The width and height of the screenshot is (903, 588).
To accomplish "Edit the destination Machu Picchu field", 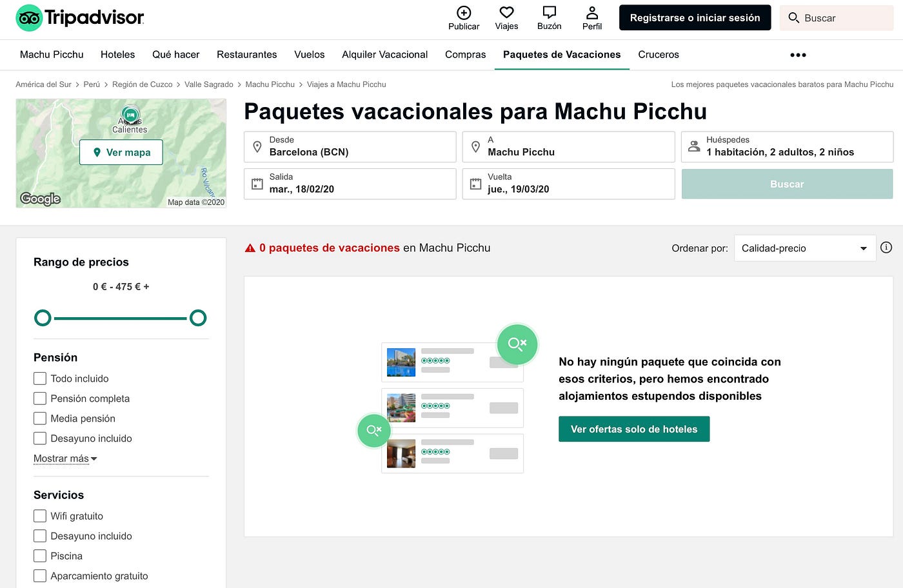I will [x=568, y=147].
